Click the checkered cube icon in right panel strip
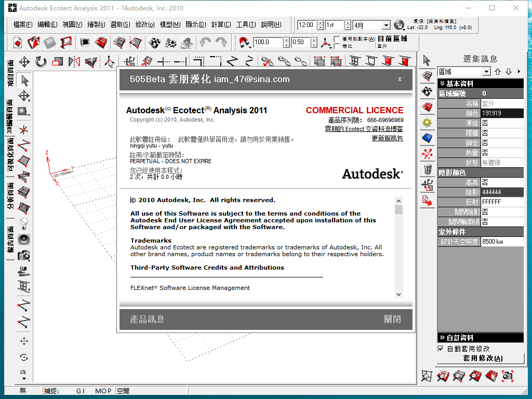Screen dimensions: 532x399 (427, 91)
